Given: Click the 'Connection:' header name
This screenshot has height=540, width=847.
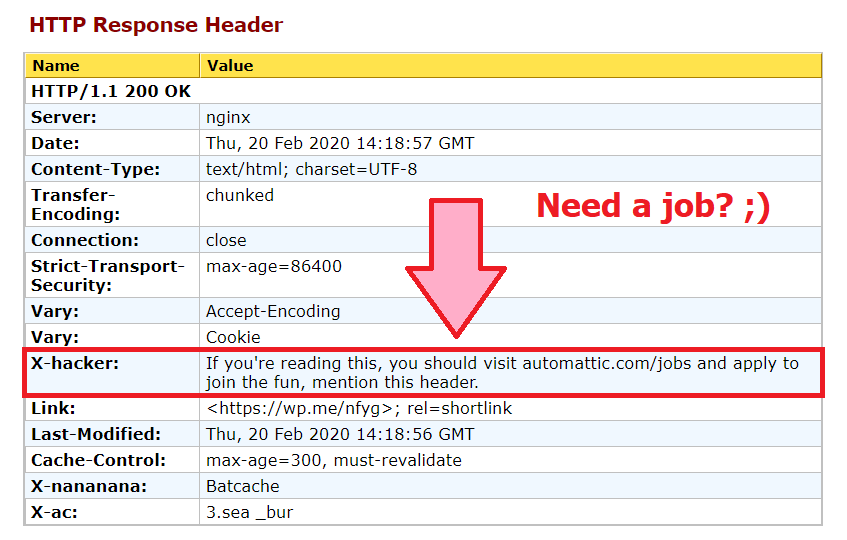Looking at the screenshot, I should [85, 240].
